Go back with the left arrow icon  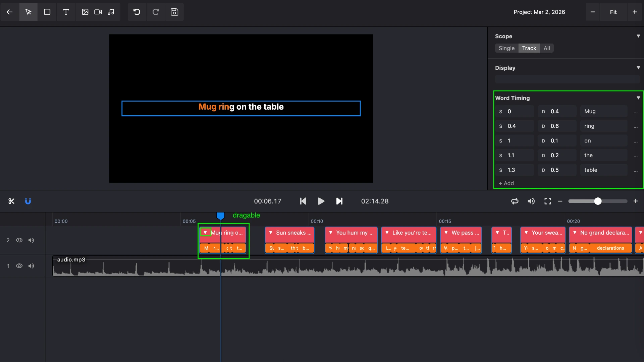[10, 12]
